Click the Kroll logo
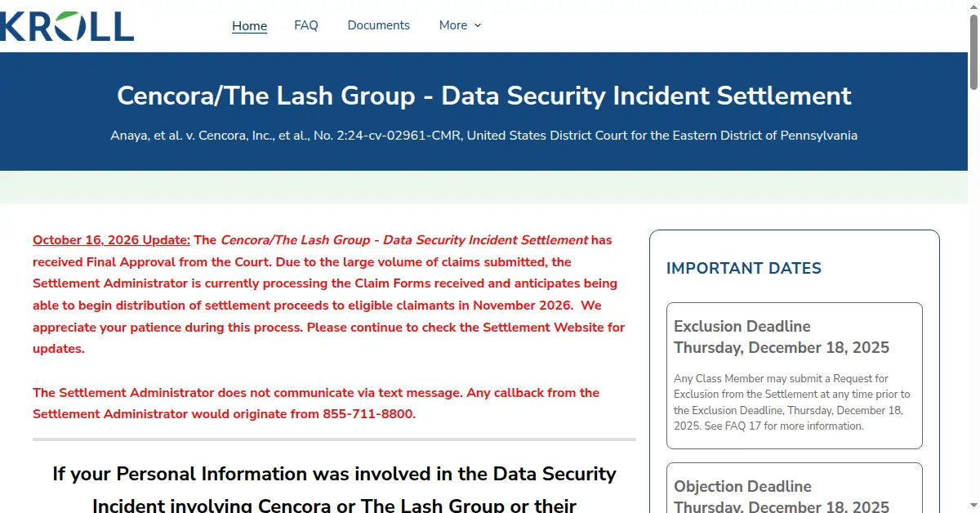 [67, 25]
